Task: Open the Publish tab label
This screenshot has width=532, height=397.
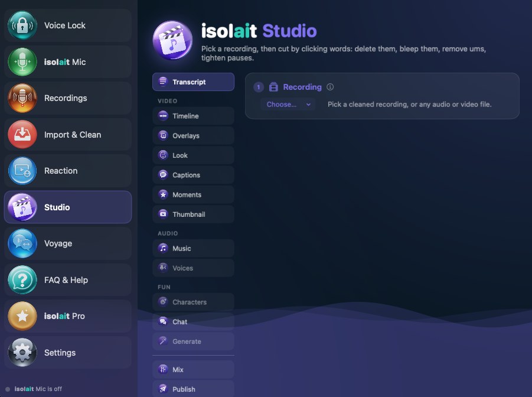Action: 184,389
